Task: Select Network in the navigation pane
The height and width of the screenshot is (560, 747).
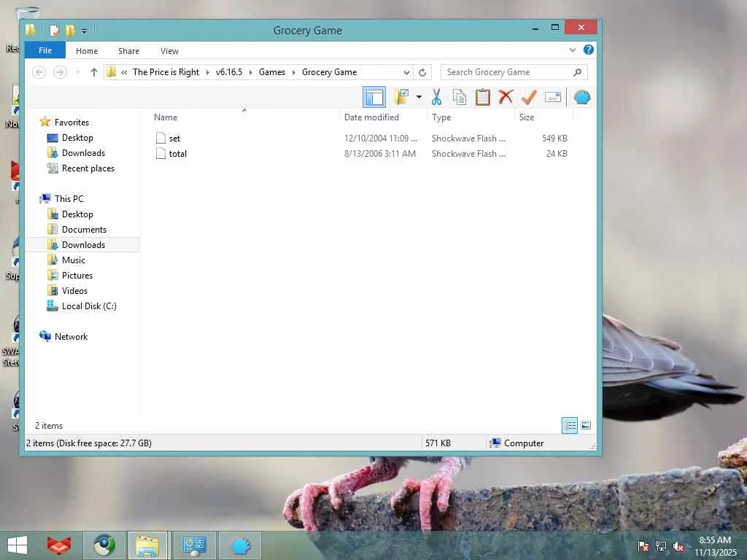Action: (x=71, y=336)
